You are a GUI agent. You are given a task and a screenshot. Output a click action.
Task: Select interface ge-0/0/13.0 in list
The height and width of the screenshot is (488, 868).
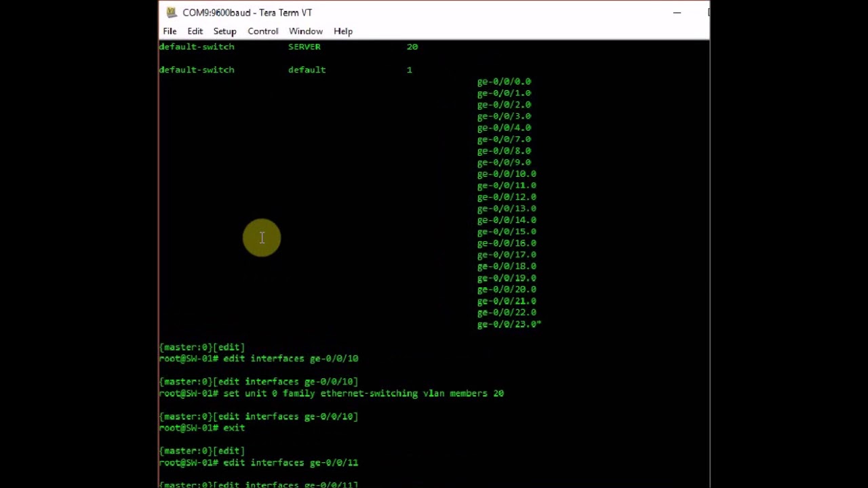click(x=507, y=208)
